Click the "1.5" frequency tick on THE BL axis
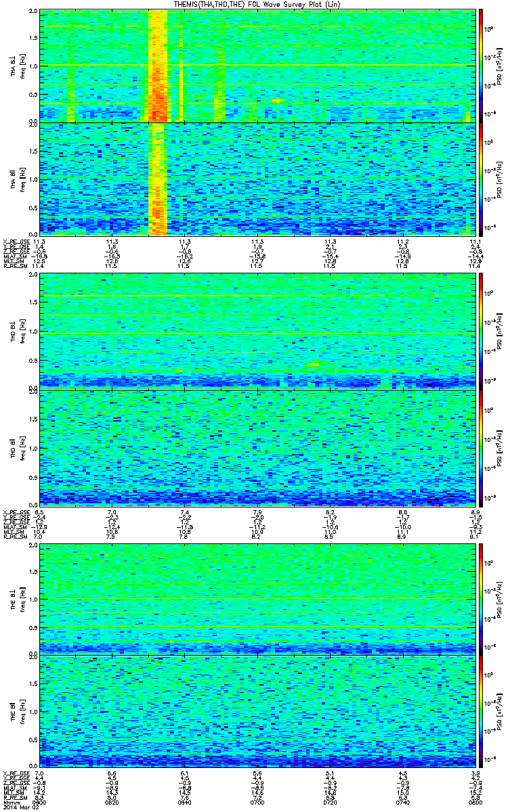Image resolution: width=508 pixels, height=812 pixels. click(34, 571)
